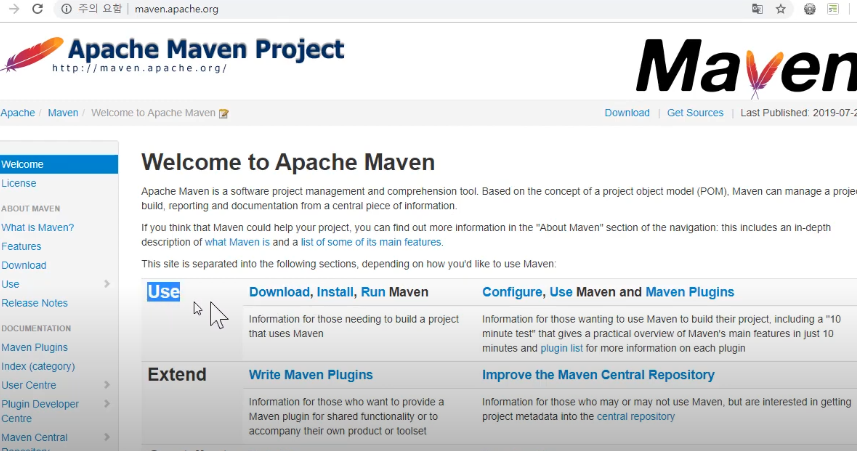Follow the 'what Maven is' link
Screen dimensions: 857x451
tap(237, 242)
